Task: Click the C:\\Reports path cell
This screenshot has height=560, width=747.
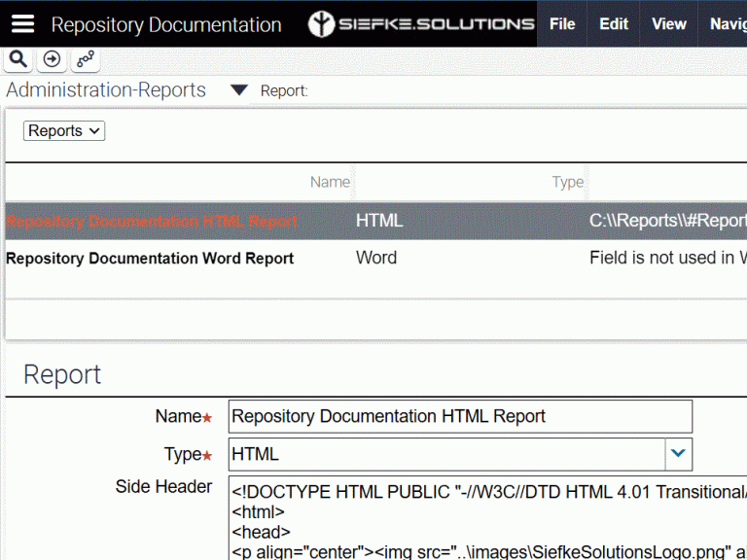Action: [668, 221]
